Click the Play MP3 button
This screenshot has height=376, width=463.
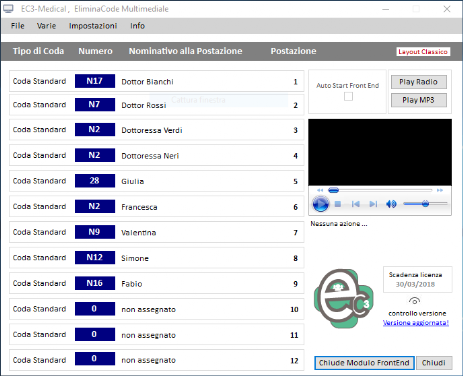[419, 100]
